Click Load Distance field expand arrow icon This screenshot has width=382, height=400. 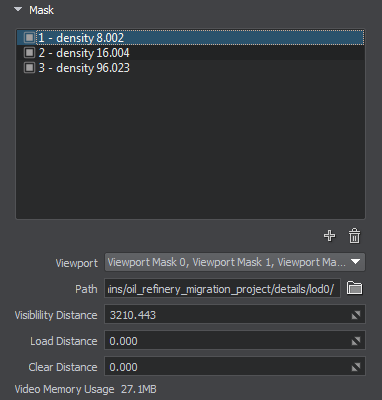(x=356, y=341)
